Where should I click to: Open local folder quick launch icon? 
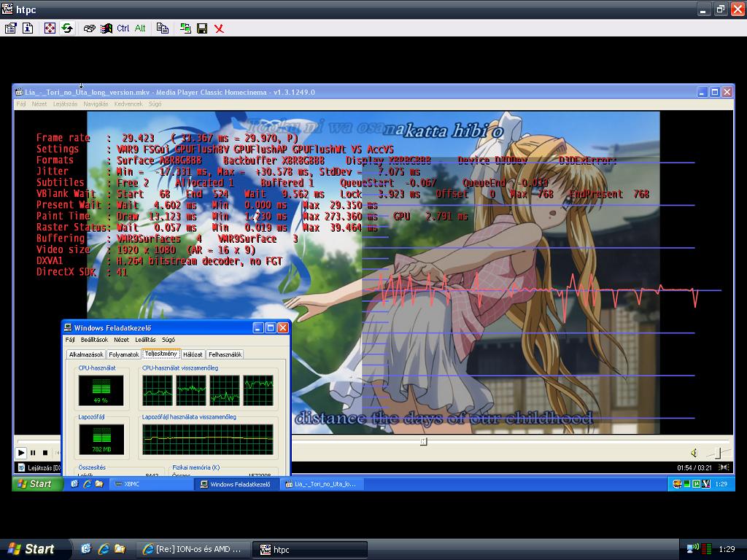click(x=120, y=549)
